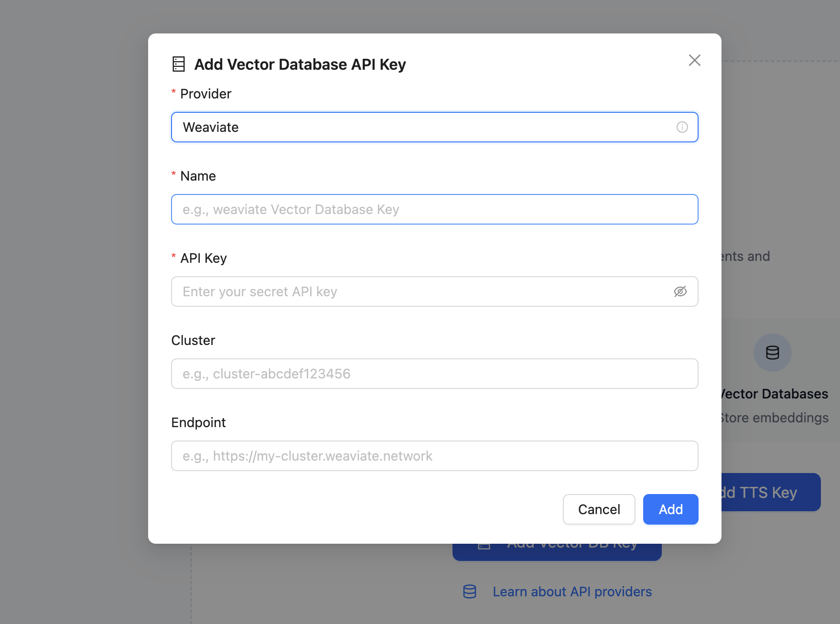The height and width of the screenshot is (624, 840).
Task: Toggle API key visibility eye icon
Action: (680, 291)
